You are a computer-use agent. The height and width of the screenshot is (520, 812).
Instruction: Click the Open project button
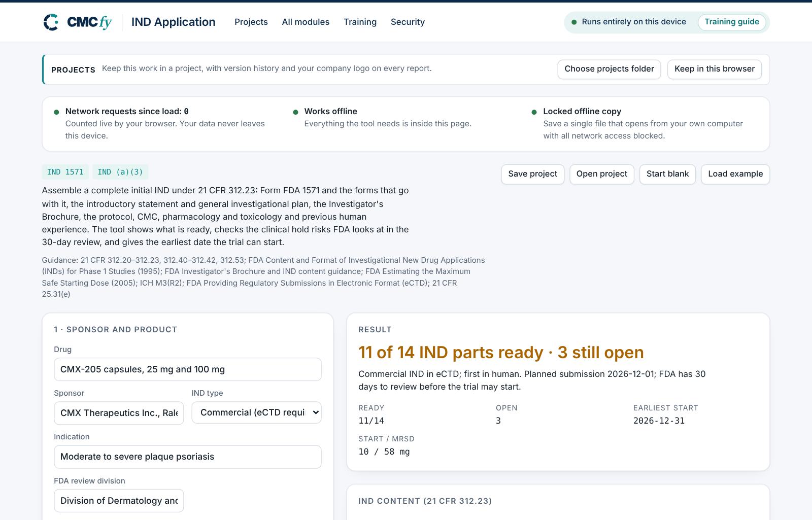pos(602,174)
